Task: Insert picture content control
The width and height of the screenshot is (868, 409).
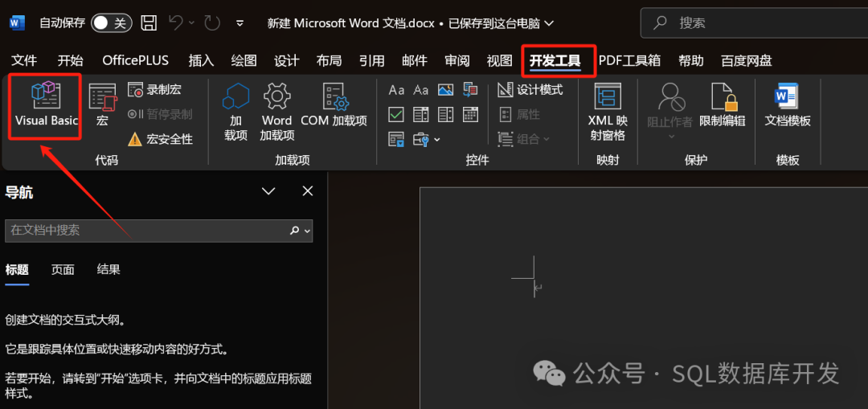Action: pos(445,90)
